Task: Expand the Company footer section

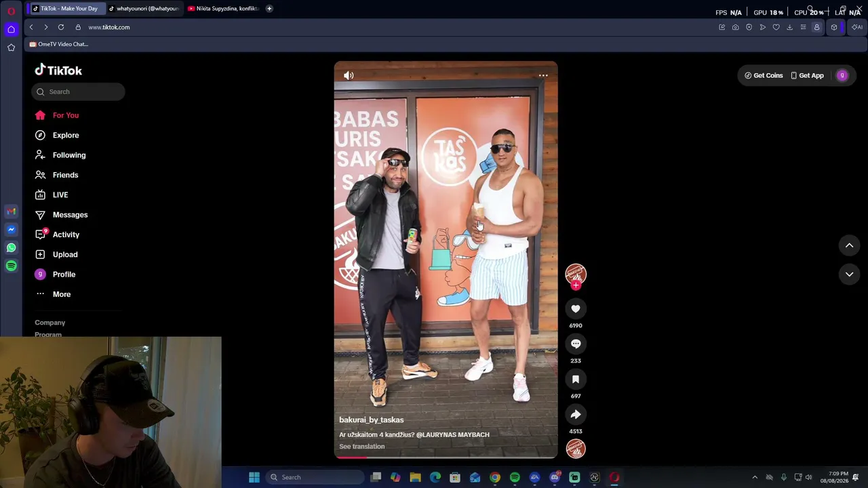Action: click(50, 323)
